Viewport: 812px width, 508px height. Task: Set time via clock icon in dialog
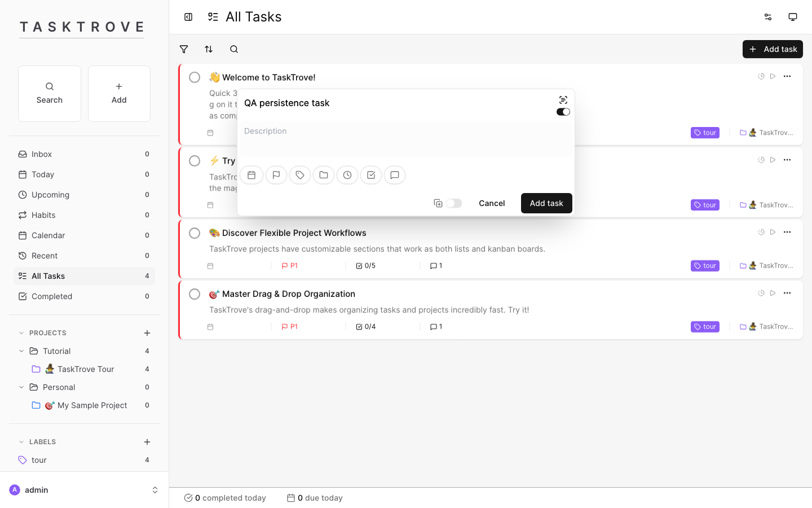[347, 175]
